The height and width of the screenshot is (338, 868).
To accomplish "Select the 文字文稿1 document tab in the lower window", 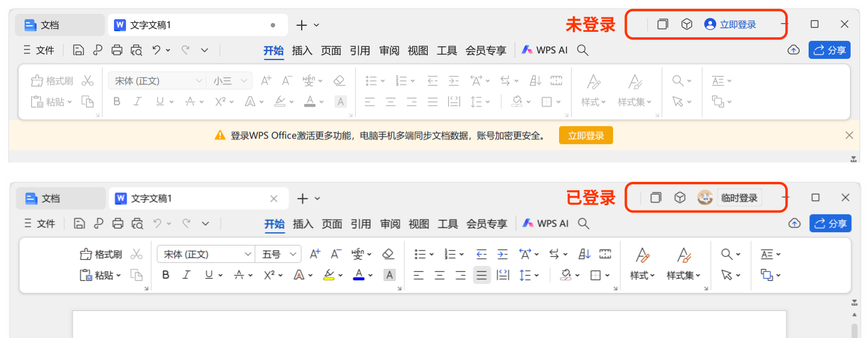I will [x=199, y=198].
